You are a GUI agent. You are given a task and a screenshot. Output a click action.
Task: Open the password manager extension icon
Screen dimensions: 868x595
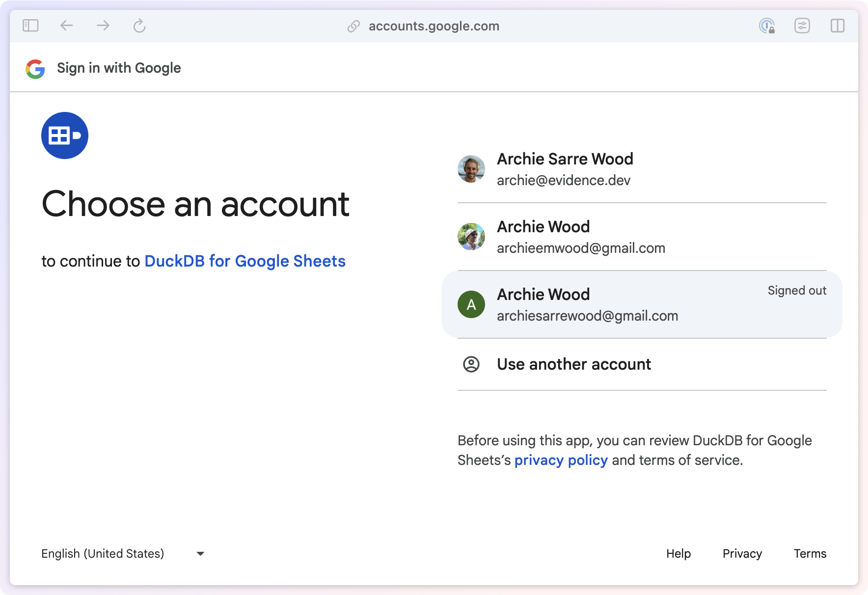point(767,26)
